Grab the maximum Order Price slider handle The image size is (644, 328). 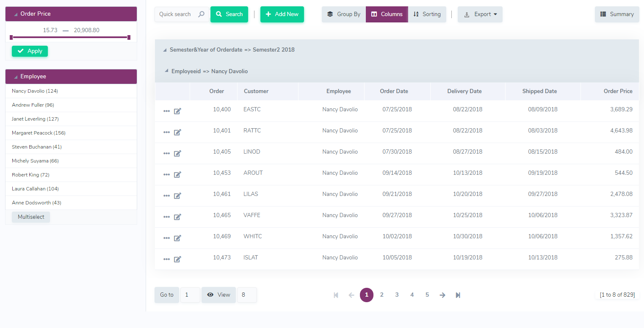(129, 38)
